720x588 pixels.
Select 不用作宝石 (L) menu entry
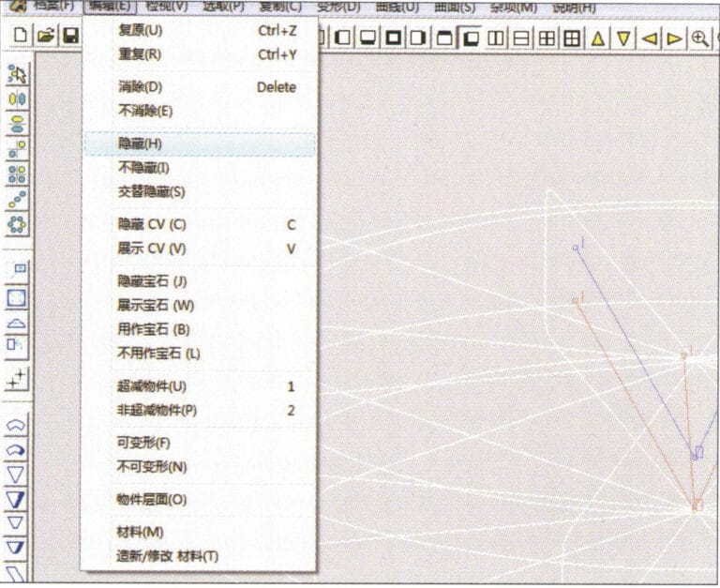point(200,354)
